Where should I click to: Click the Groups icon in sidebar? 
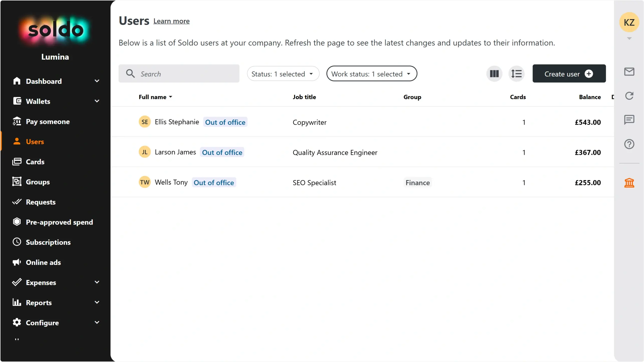[17, 182]
